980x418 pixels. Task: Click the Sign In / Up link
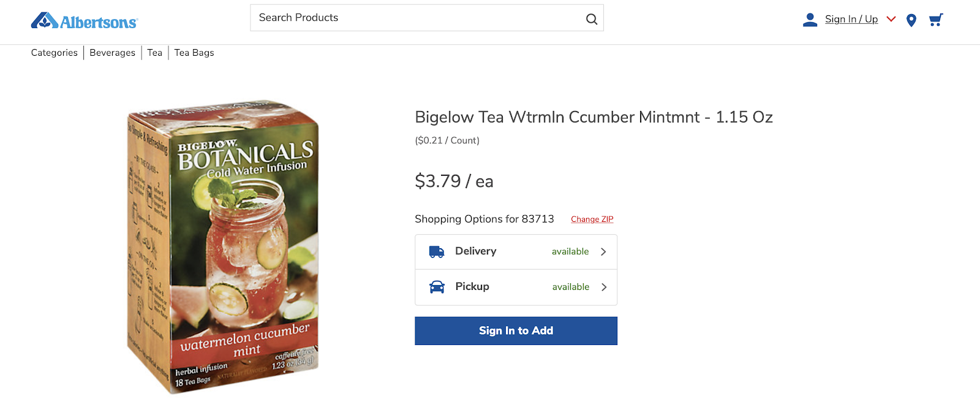click(851, 19)
